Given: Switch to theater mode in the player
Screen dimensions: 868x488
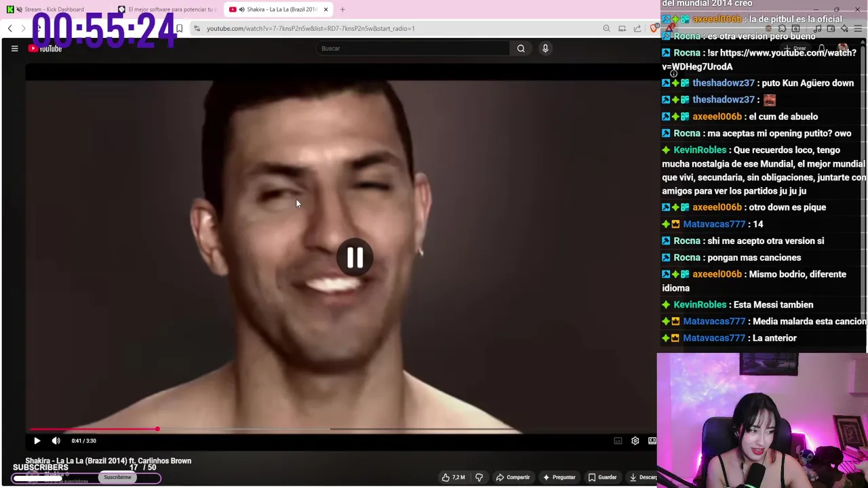Looking at the screenshot, I should 652,441.
